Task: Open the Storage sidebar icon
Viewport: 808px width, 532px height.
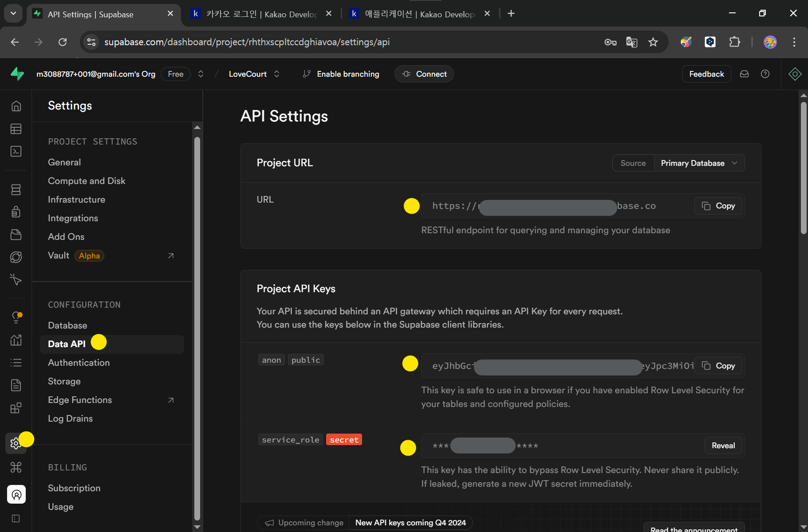Action: (16, 235)
